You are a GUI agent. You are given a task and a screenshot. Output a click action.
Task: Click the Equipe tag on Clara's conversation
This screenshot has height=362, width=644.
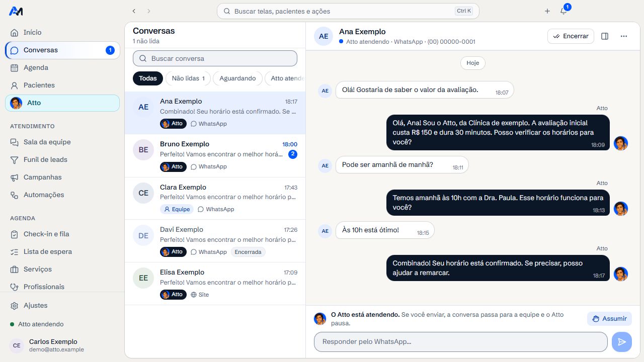(x=177, y=209)
